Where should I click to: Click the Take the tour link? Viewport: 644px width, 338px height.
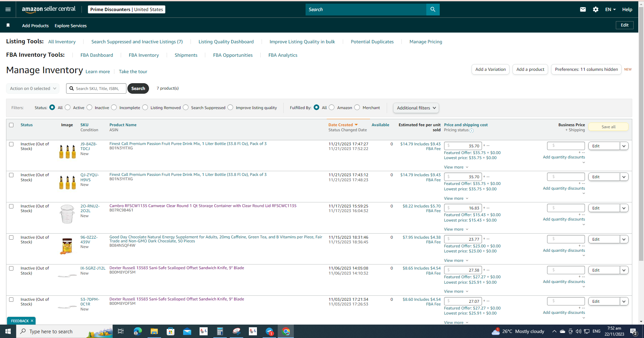[133, 71]
